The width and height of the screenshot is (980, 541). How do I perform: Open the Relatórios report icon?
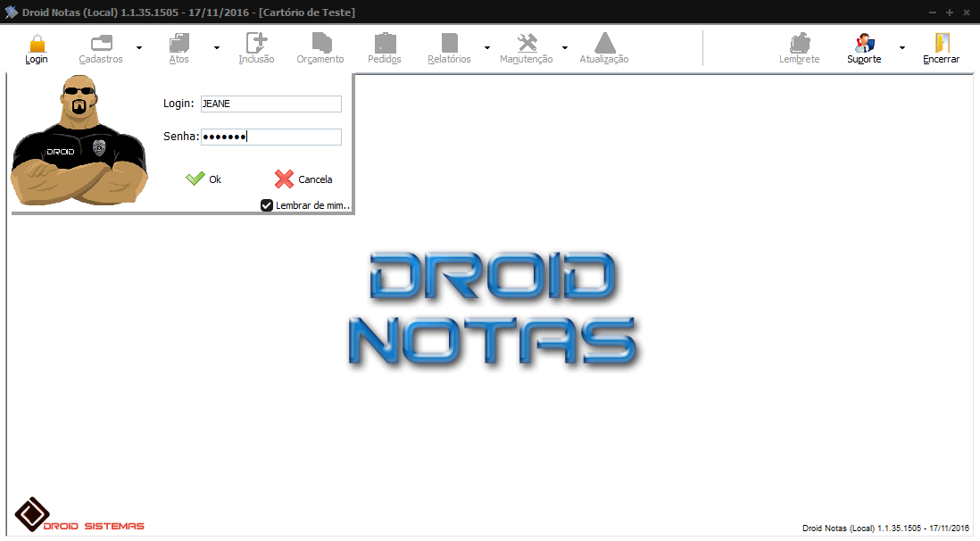pos(449,43)
